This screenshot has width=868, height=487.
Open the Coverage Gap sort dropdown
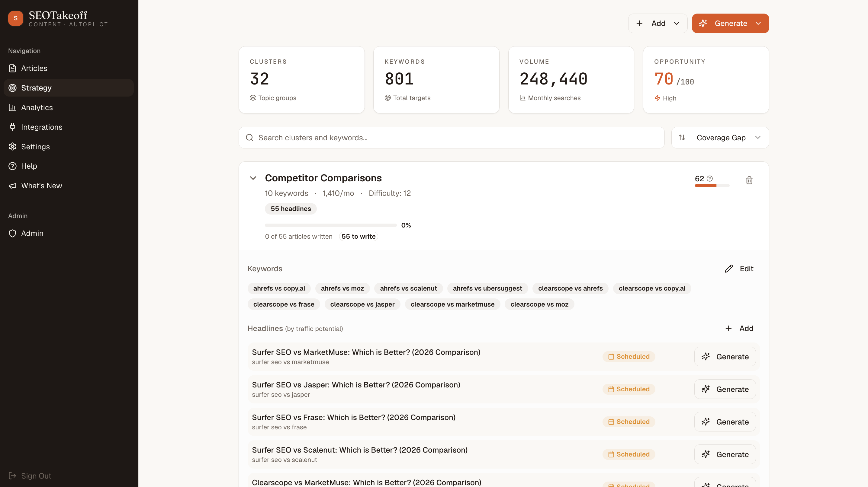tap(720, 138)
